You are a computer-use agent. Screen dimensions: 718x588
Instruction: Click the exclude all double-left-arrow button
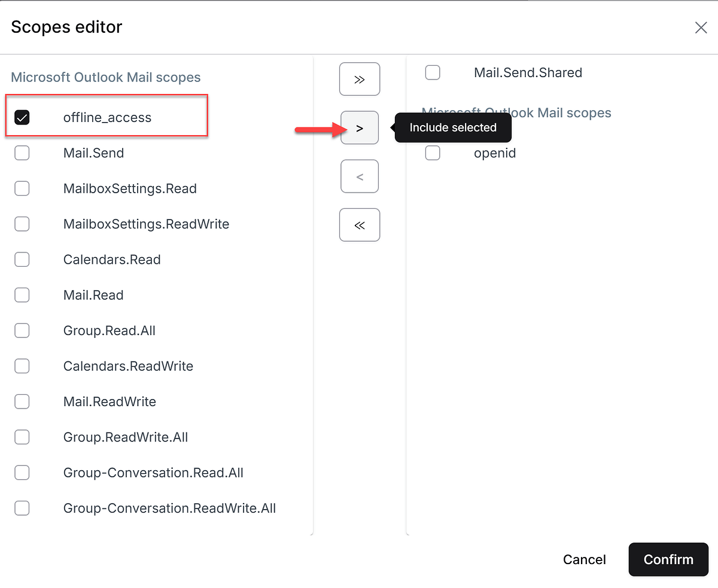[x=360, y=225]
